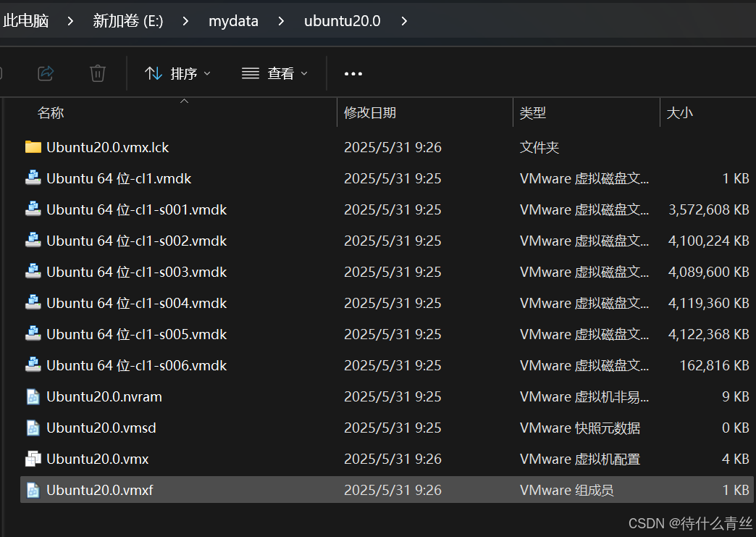Image resolution: width=756 pixels, height=537 pixels.
Task: Select file name Ubuntu20.0.vmxf
Action: point(99,490)
